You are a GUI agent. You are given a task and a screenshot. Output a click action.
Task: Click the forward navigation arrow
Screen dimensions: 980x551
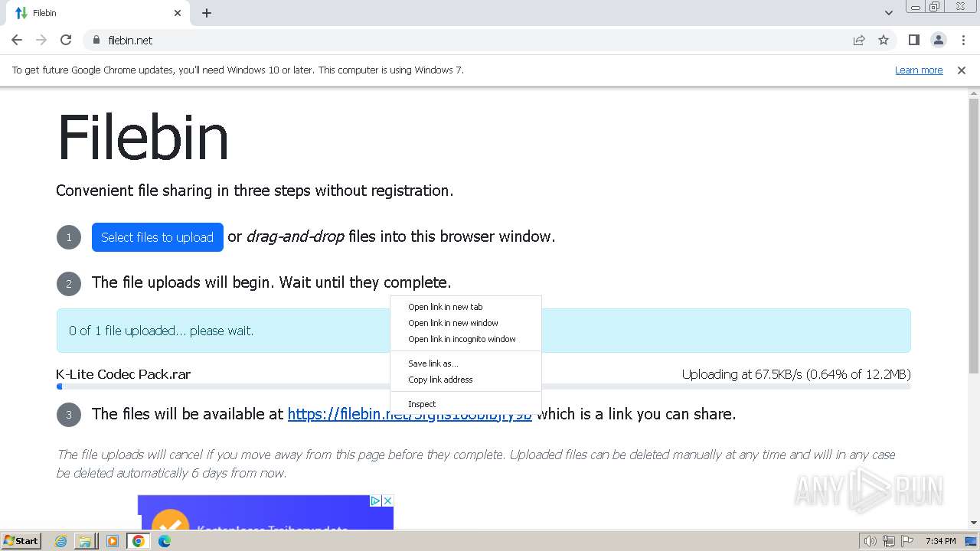(41, 40)
